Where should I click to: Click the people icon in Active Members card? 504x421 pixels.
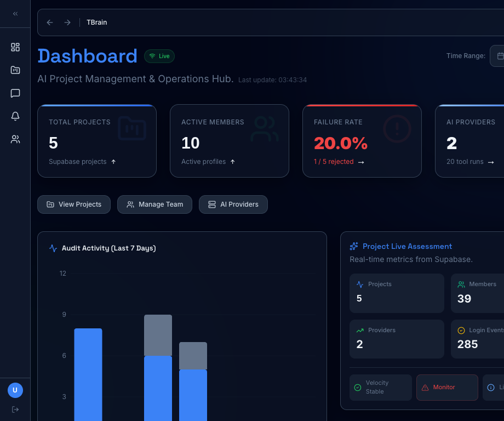264,129
